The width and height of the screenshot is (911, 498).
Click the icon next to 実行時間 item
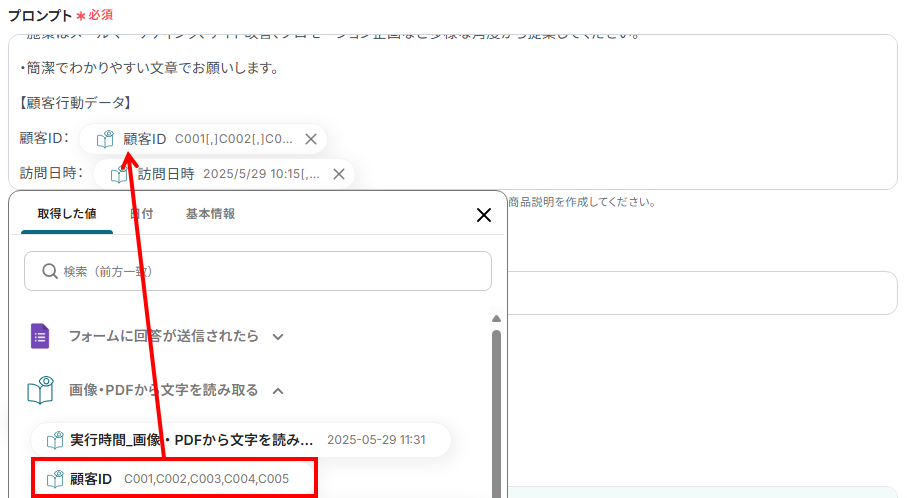click(x=55, y=440)
